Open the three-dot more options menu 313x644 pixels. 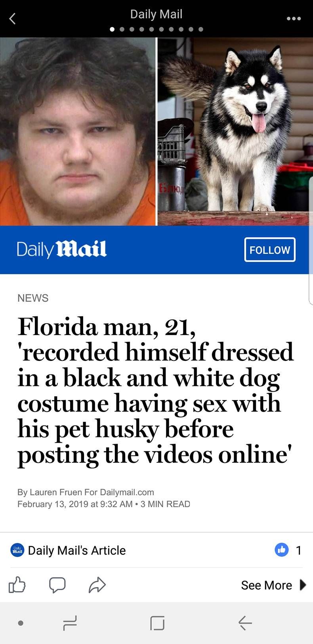[294, 19]
